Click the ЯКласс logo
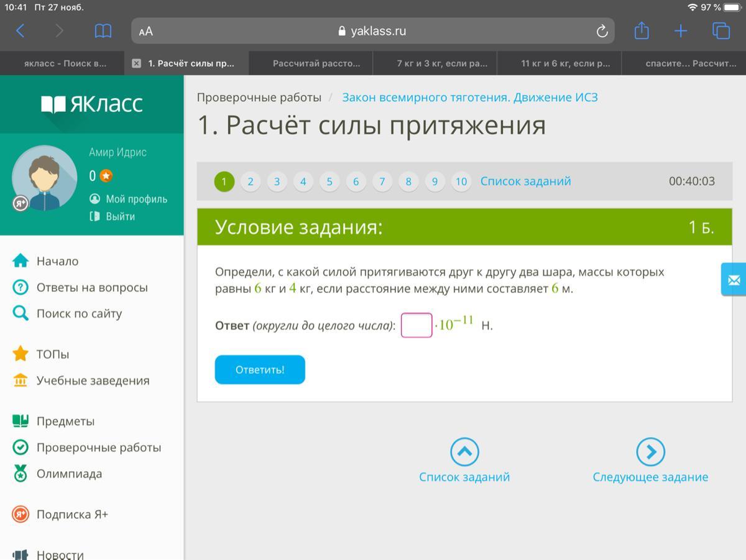The height and width of the screenshot is (560, 746). (x=92, y=104)
